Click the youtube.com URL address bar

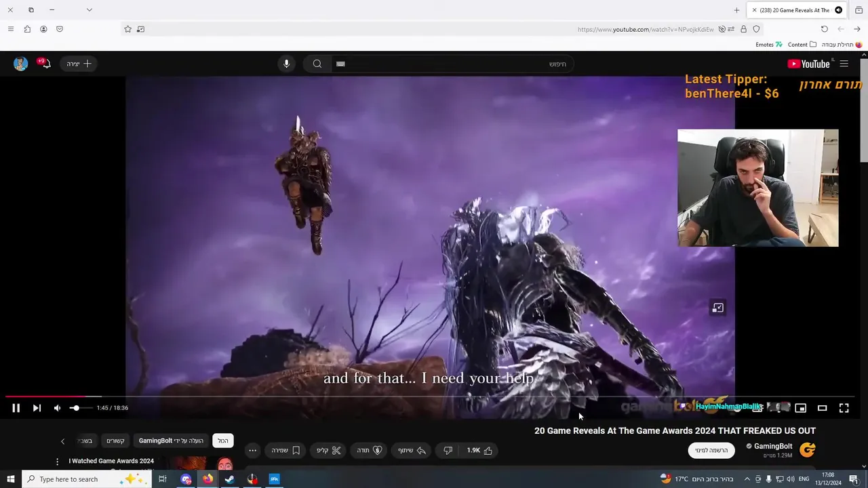click(646, 29)
